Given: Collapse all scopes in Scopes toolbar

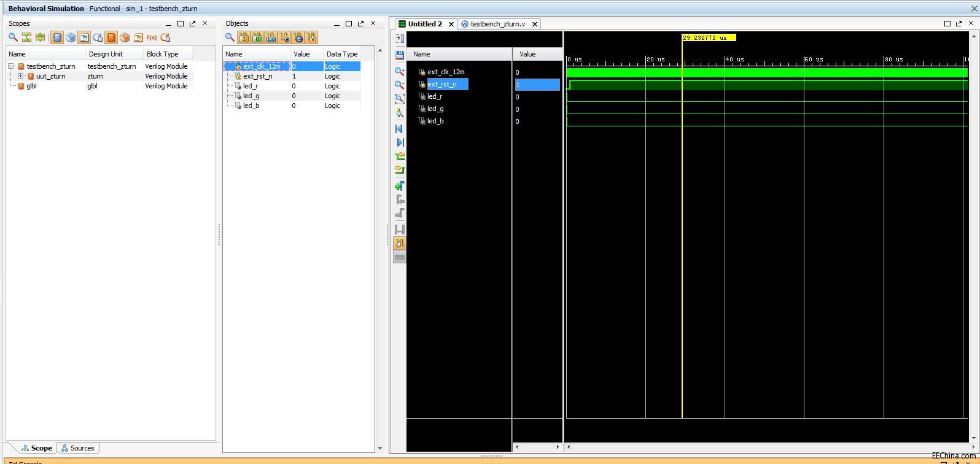Looking at the screenshot, I should (26, 37).
